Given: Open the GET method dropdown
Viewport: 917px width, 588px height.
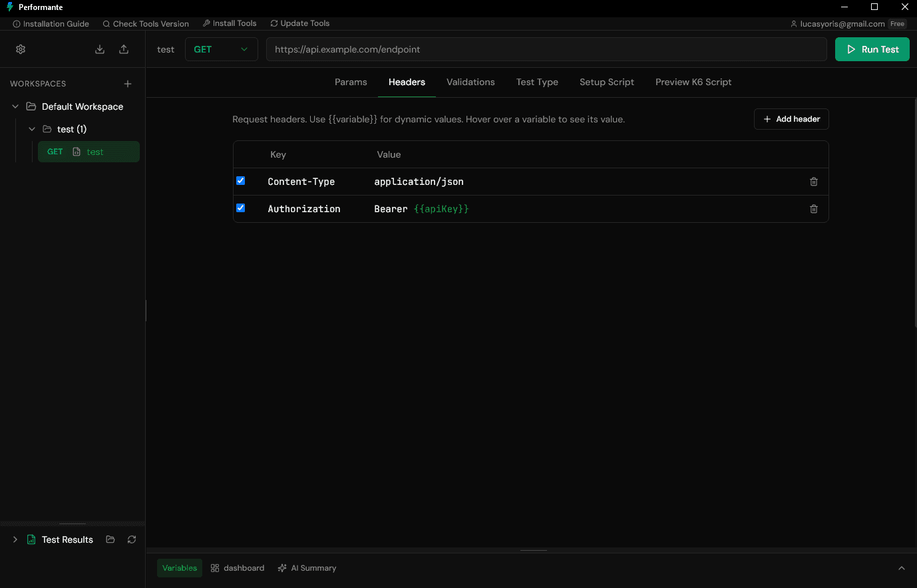Looking at the screenshot, I should [221, 49].
